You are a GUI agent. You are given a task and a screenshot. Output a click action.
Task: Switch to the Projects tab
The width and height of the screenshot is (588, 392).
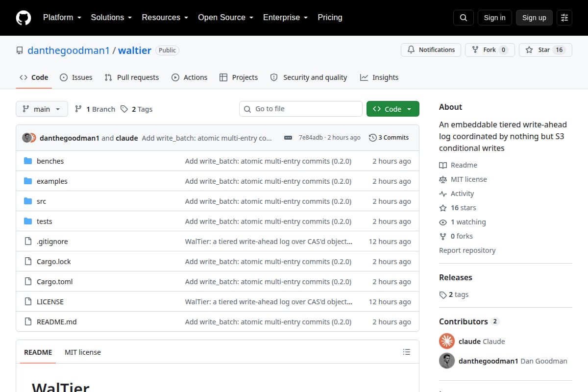pos(239,77)
